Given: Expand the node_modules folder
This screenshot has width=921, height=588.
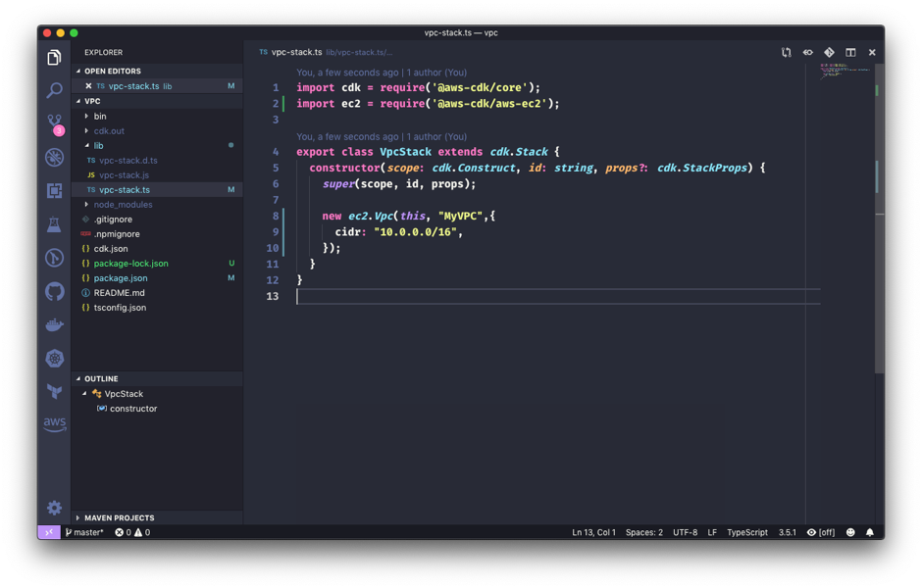Looking at the screenshot, I should [157, 204].
